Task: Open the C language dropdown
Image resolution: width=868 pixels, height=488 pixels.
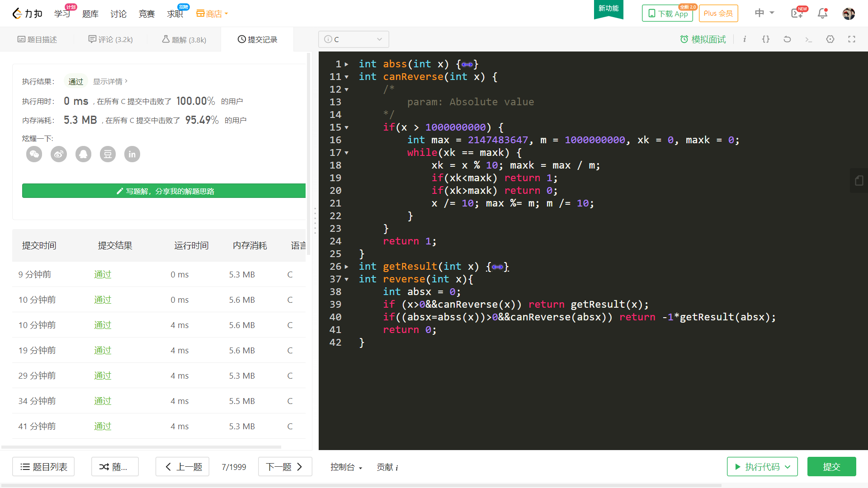Action: click(x=354, y=39)
